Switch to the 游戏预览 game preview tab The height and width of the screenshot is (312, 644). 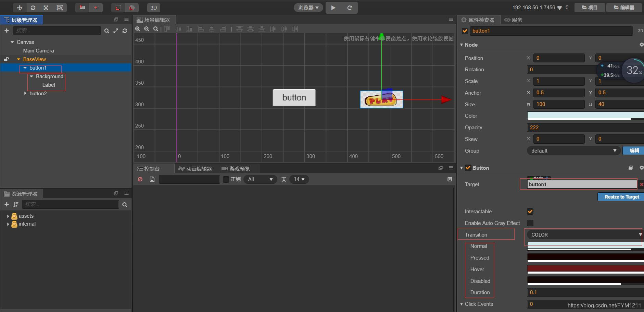tap(236, 169)
